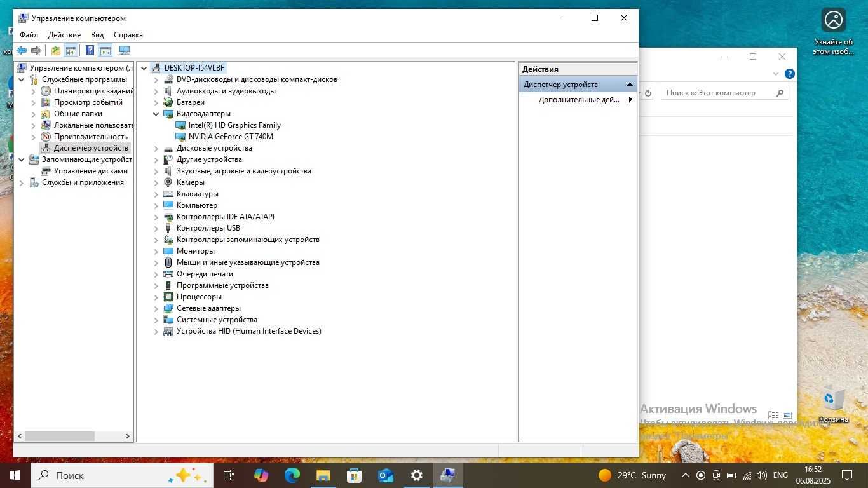This screenshot has height=488, width=868.
Task: Expand the Аудиовходы и аудиовыходы node
Action: tap(156, 91)
